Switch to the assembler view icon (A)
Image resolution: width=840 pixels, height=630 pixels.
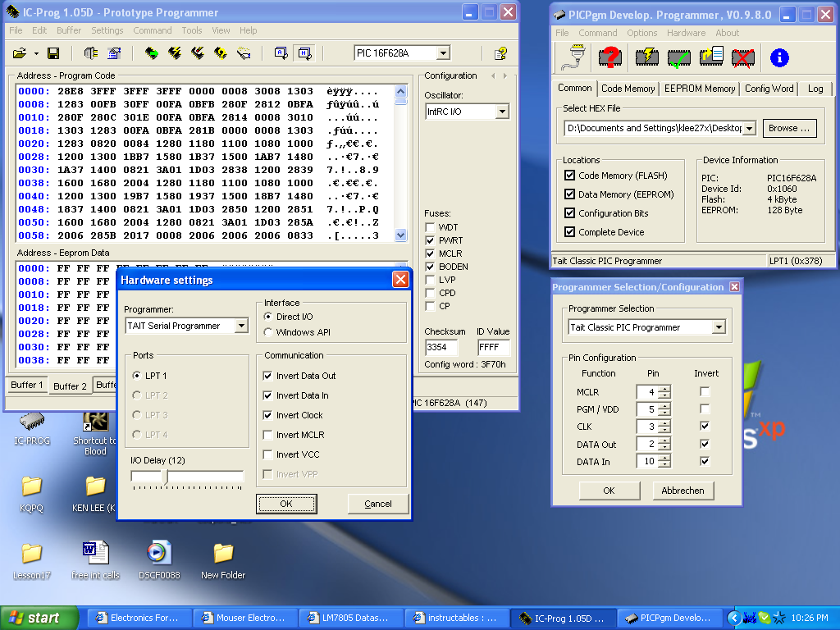point(281,53)
